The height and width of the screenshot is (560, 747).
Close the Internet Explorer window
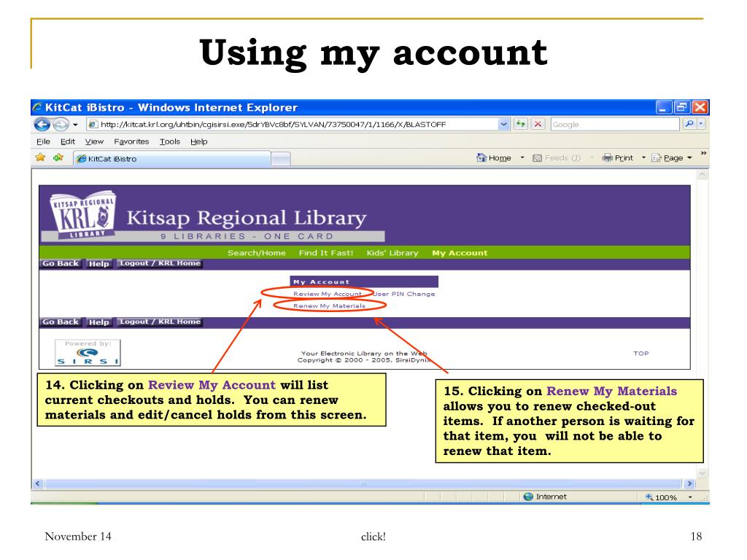(x=700, y=108)
